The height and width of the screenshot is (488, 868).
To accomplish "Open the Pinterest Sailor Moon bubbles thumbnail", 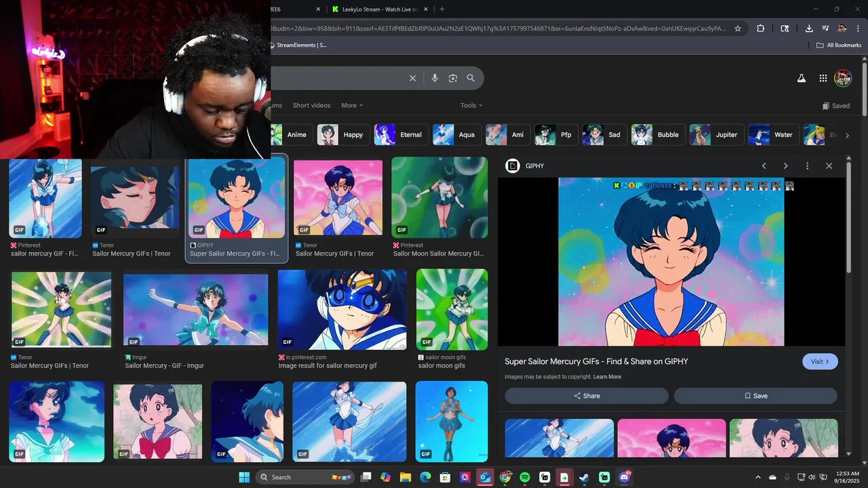I will (439, 197).
